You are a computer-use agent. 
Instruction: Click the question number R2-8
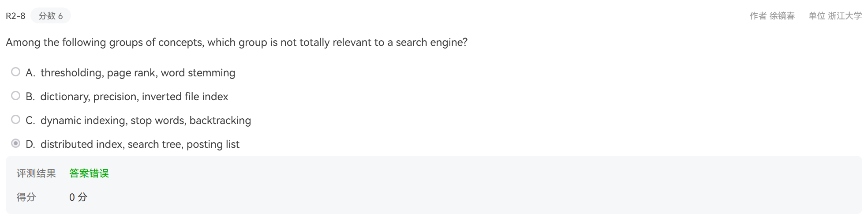tap(15, 16)
